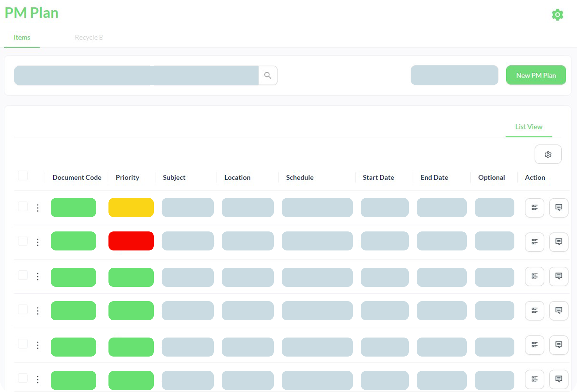Open the comment icon in the red priority row

[x=559, y=242]
